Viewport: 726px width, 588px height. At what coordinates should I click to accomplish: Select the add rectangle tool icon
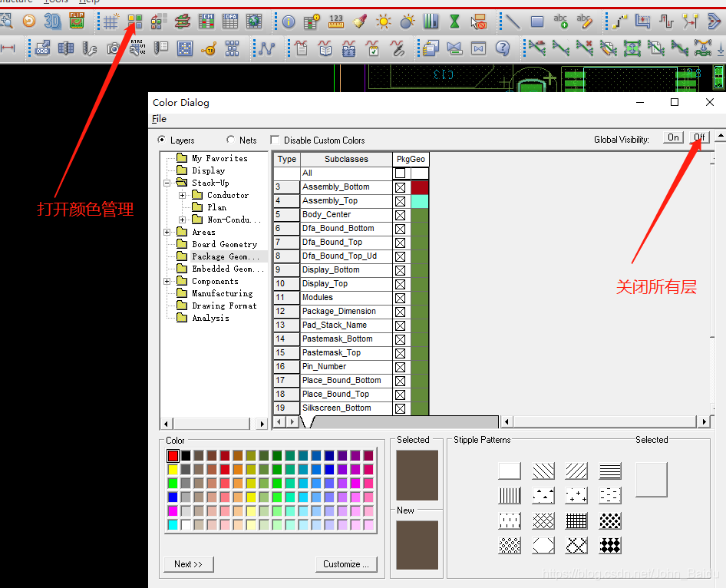tap(537, 21)
